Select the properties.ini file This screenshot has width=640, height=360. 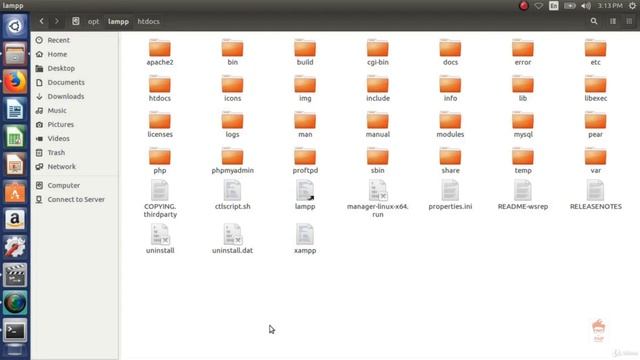[x=450, y=195]
